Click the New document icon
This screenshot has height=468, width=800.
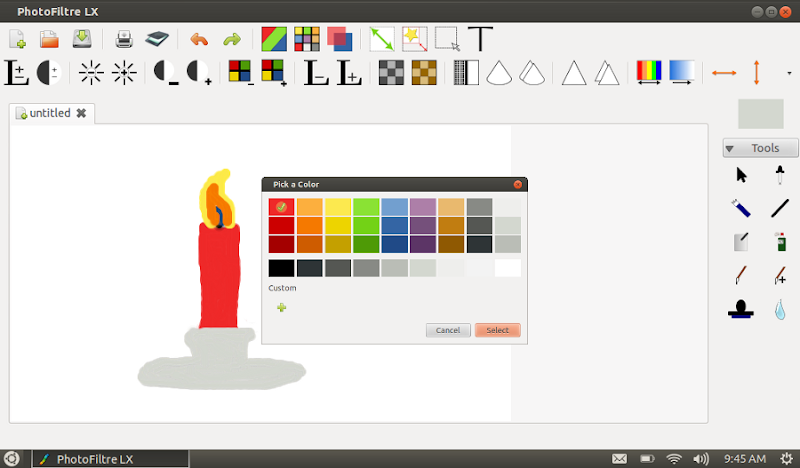click(x=17, y=39)
